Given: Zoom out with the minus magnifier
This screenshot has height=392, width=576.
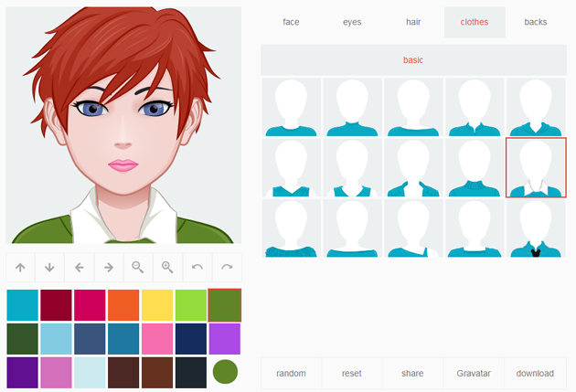Looking at the screenshot, I should [138, 267].
